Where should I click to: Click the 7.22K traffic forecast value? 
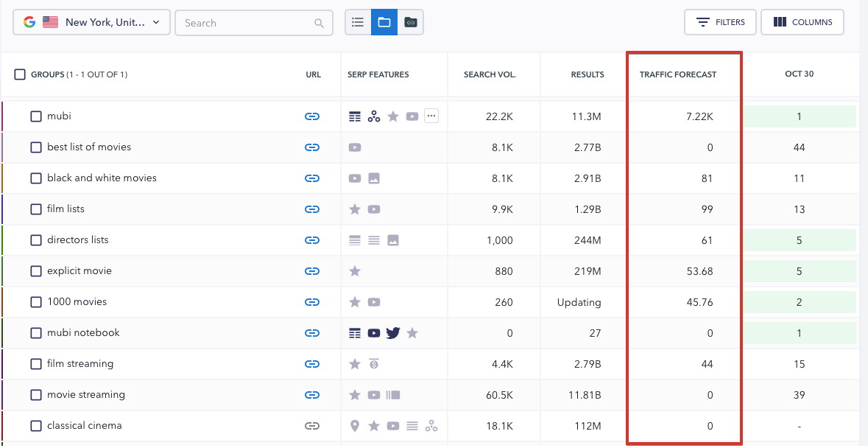click(x=699, y=116)
